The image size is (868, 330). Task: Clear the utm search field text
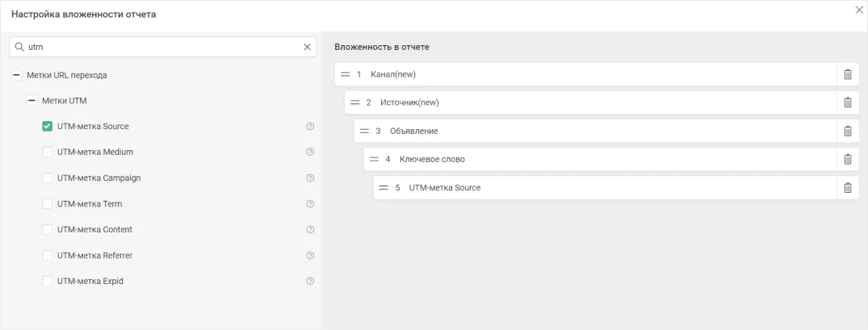307,47
